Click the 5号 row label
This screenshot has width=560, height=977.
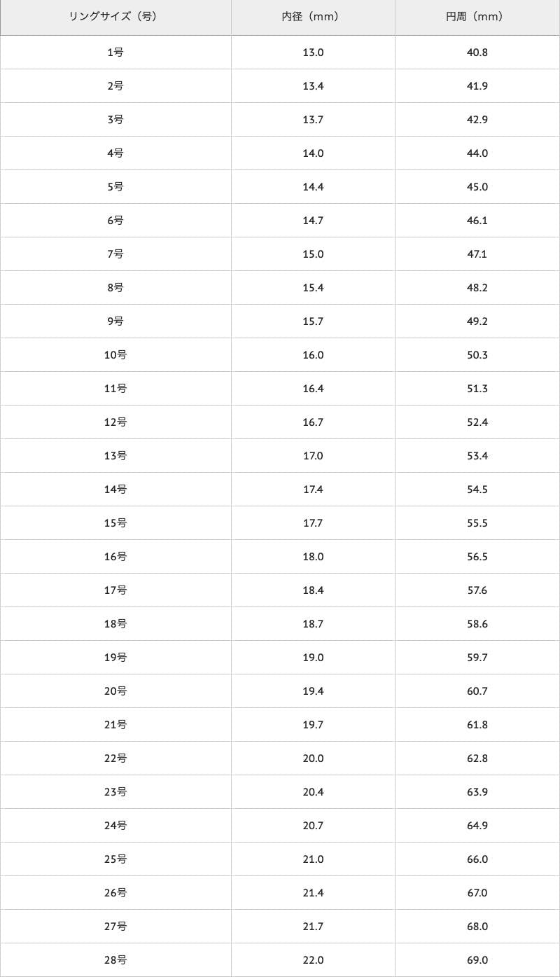tap(115, 187)
